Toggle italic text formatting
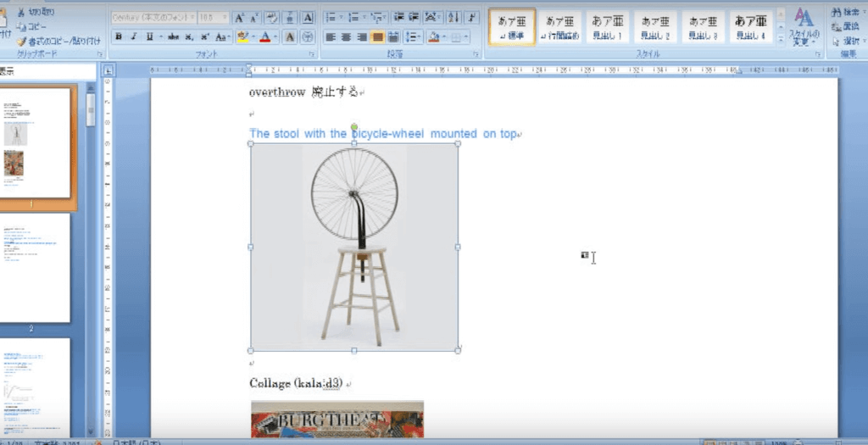This screenshot has width=868, height=445. tap(133, 36)
